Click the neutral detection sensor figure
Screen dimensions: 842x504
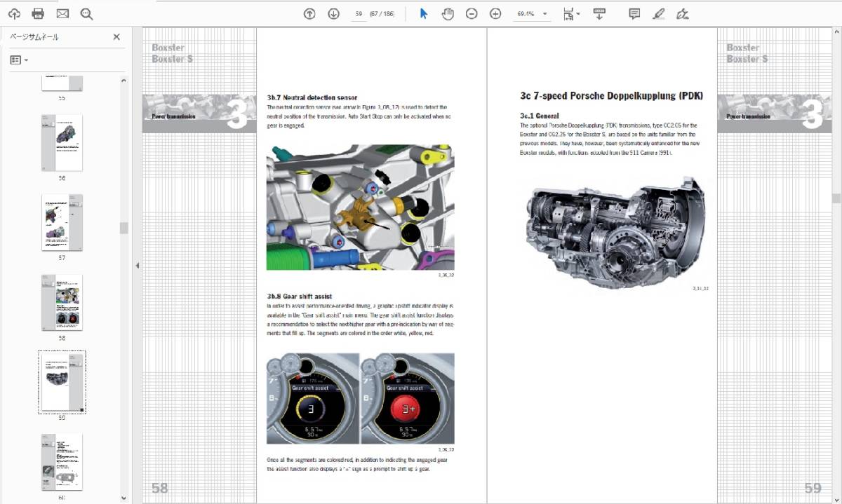[x=360, y=207]
